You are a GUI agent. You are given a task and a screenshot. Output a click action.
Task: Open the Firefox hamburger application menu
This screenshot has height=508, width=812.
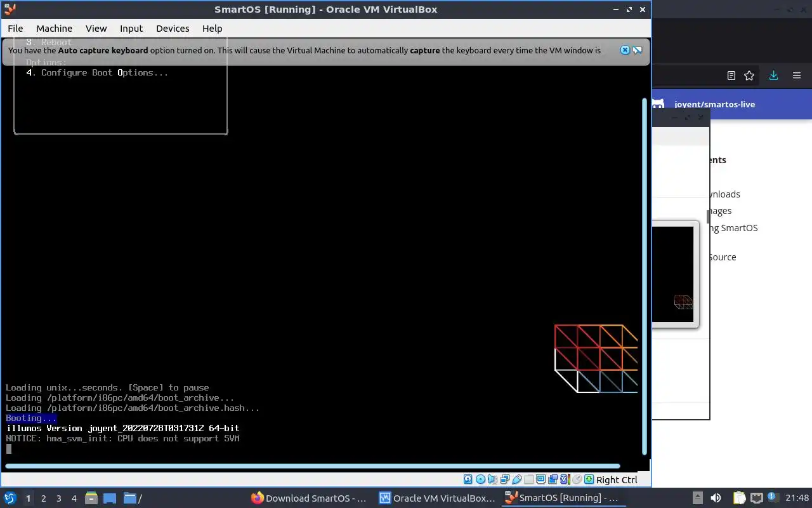tap(797, 76)
